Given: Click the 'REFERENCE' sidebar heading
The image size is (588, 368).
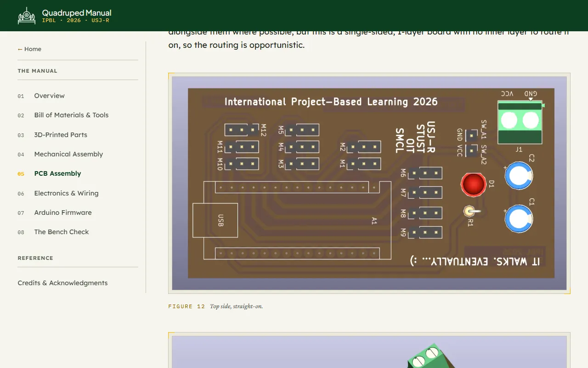Looking at the screenshot, I should pyautogui.click(x=35, y=258).
